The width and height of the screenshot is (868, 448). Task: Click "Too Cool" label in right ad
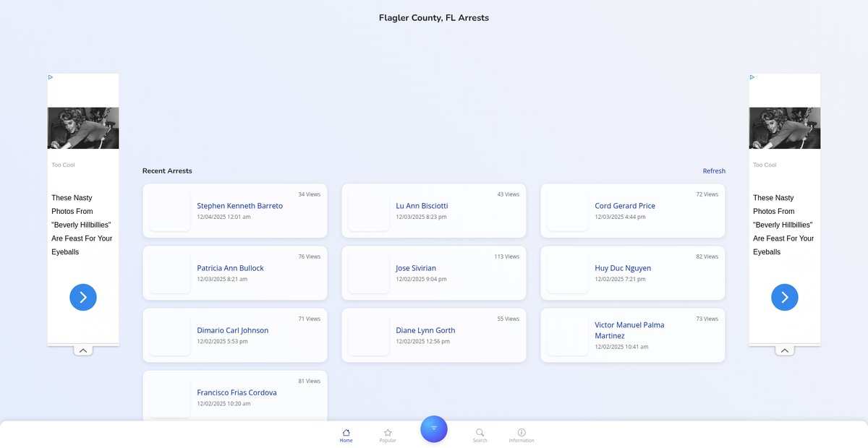765,165
